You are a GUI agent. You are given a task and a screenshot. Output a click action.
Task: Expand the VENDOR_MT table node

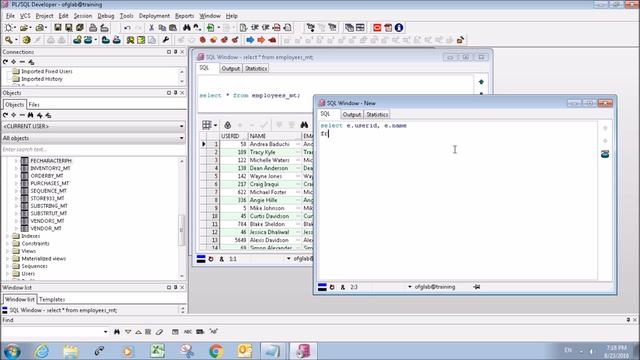[x=16, y=229]
